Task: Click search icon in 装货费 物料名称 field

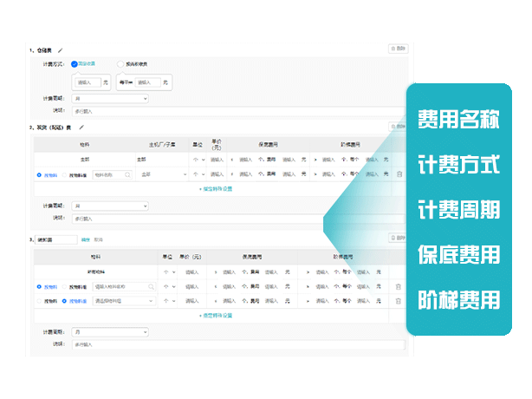Action: click(127, 174)
